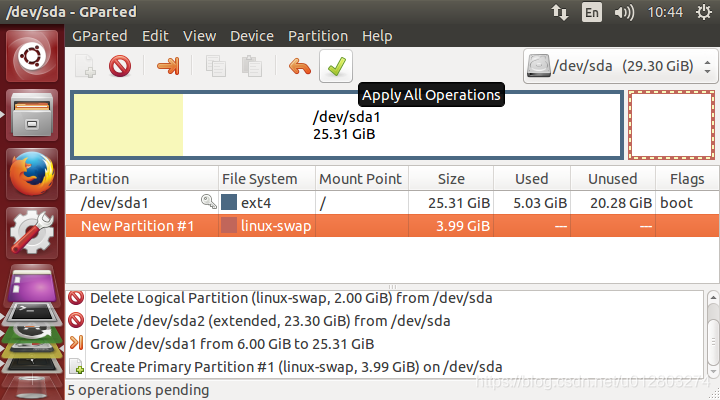The image size is (720, 400).
Task: Select the dashed new partition block
Action: (x=671, y=125)
